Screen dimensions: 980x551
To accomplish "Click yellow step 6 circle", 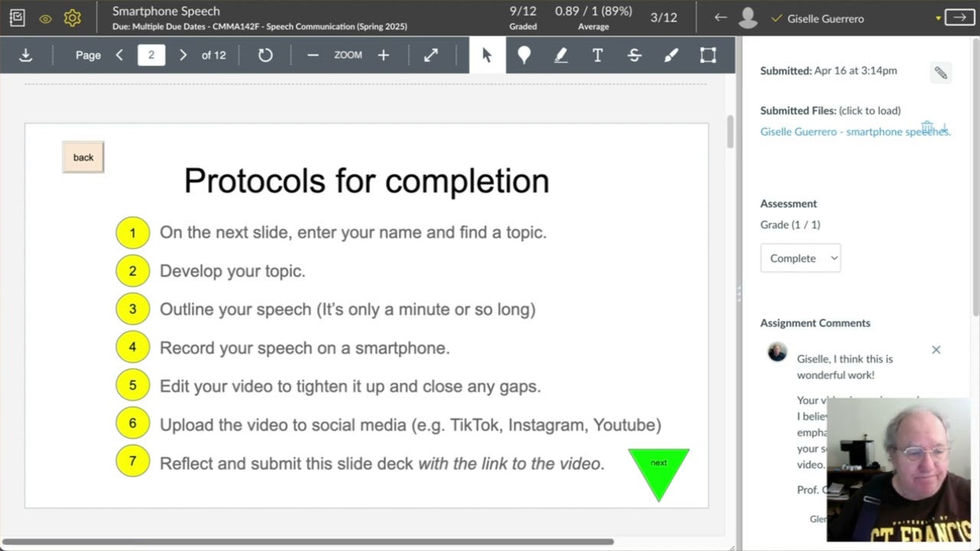I will (132, 423).
